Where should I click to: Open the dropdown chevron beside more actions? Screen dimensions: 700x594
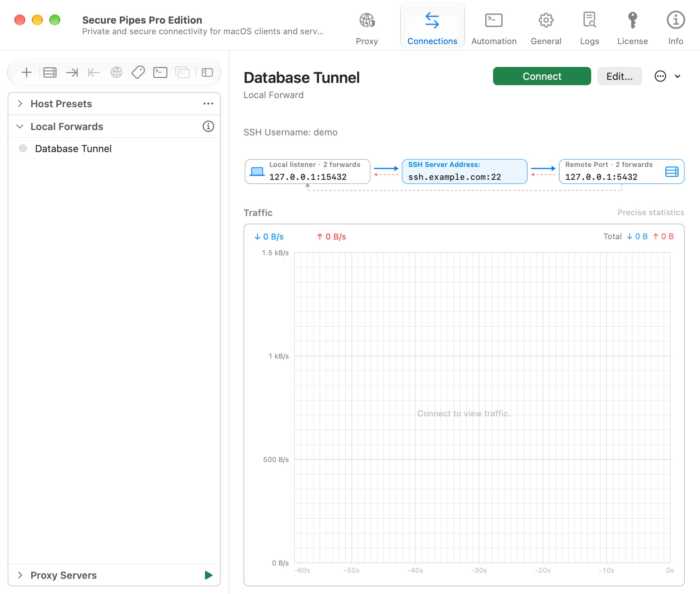point(678,76)
